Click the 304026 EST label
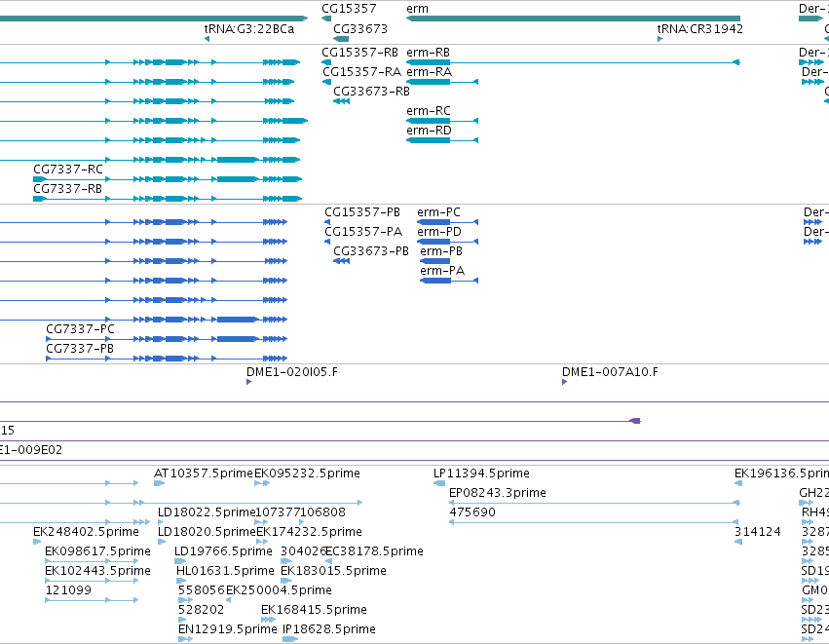Screen dimensions: 829x644 (x=303, y=551)
